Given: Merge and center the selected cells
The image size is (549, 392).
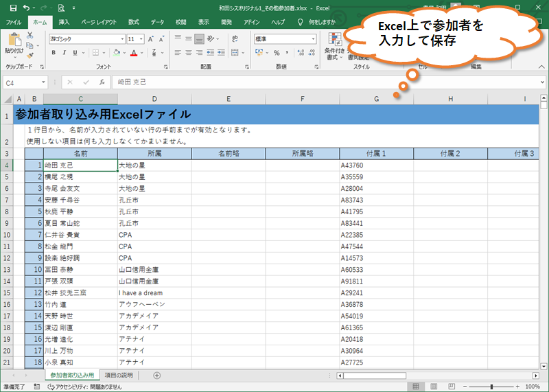Looking at the screenshot, I should [235, 53].
